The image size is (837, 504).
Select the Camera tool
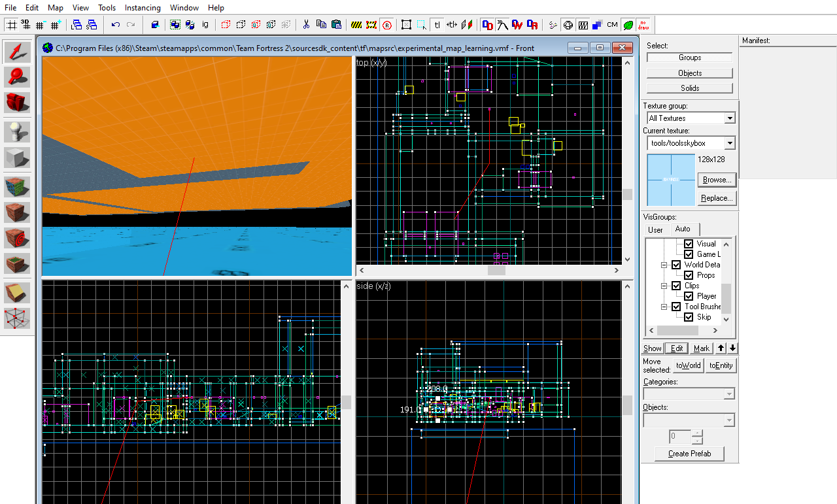pyautogui.click(x=17, y=102)
